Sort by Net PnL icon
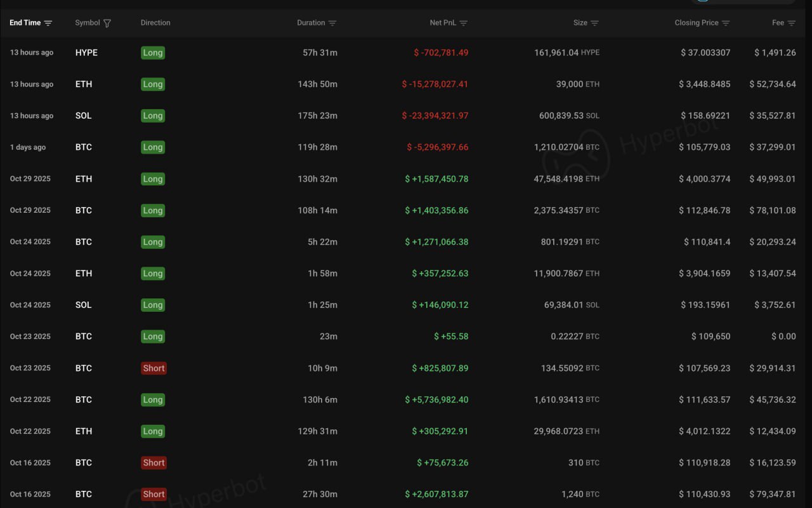Screen dimensions: 812x508 [x=464, y=23]
